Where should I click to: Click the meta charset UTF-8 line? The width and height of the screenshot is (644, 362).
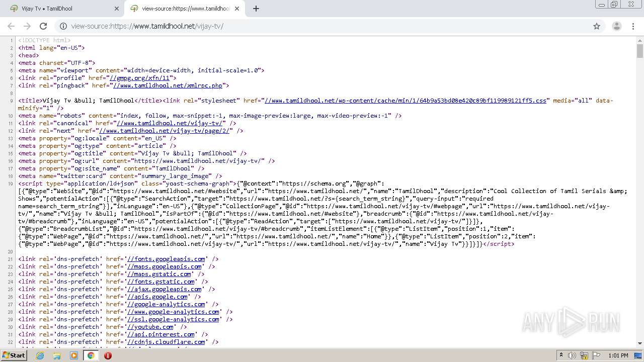click(x=57, y=63)
